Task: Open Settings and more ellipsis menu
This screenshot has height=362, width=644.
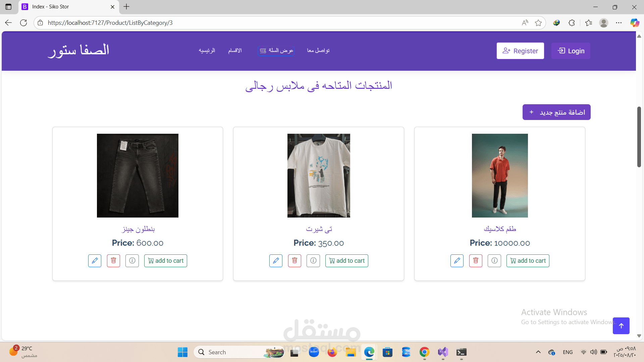Action: [619, 23]
